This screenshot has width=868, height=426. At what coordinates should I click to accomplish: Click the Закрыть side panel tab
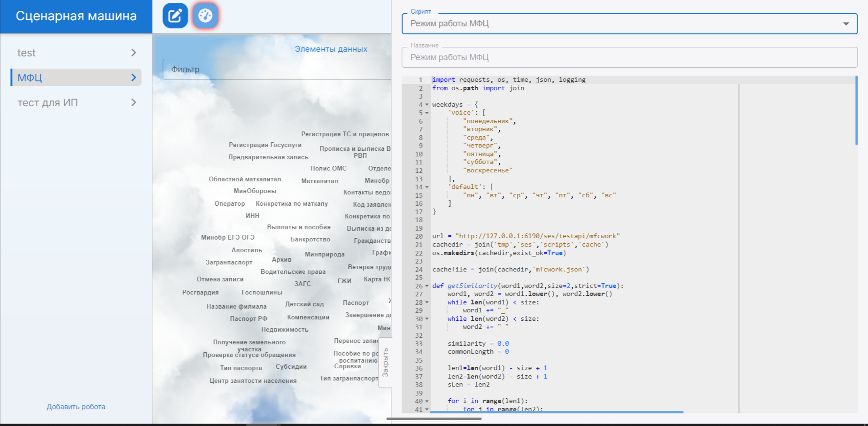[385, 362]
